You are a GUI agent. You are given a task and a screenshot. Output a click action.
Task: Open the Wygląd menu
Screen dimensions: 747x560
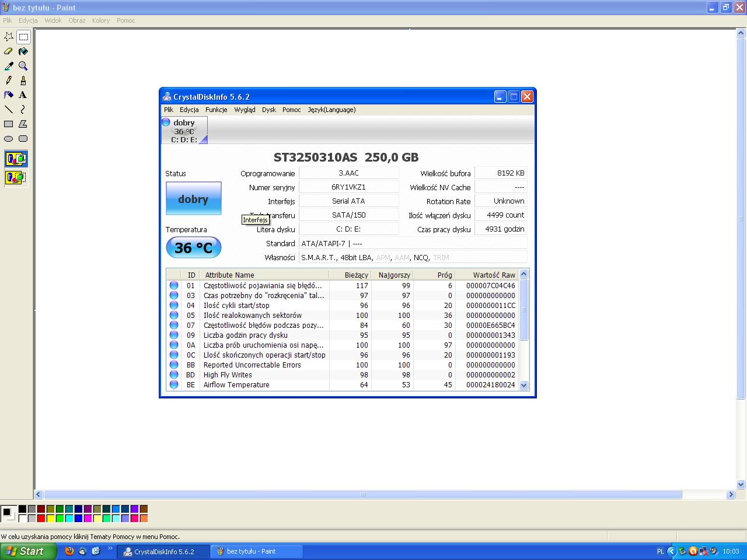click(245, 110)
